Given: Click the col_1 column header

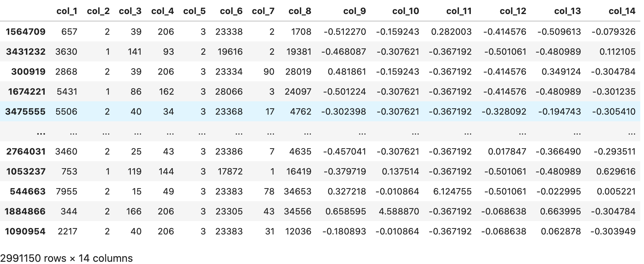Looking at the screenshot, I should click(x=67, y=11).
